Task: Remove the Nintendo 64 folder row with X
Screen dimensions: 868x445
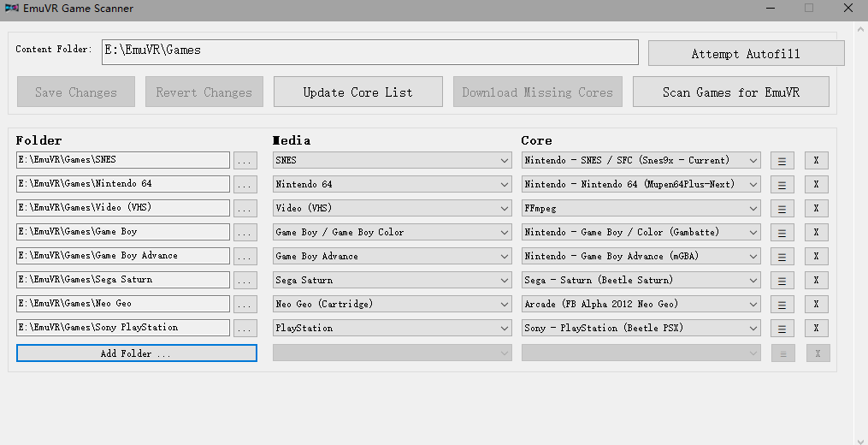Action: (x=816, y=185)
